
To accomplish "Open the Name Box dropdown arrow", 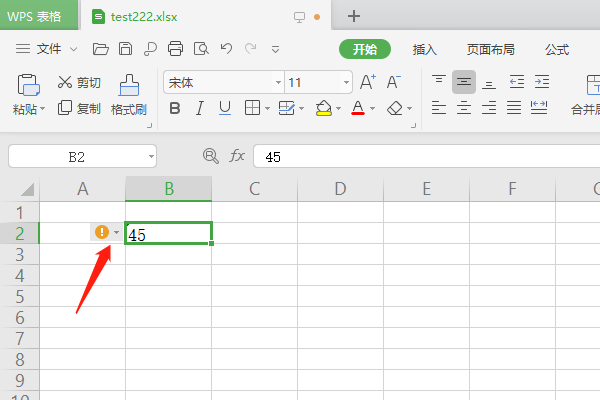I will click(151, 156).
